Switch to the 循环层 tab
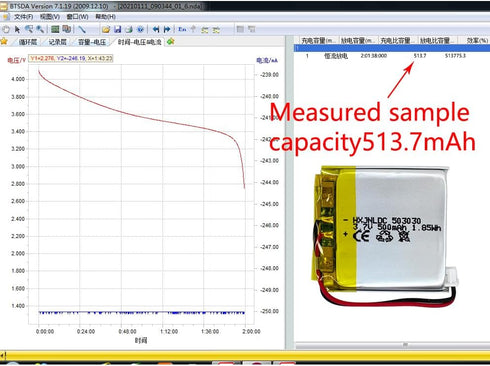 28,42
